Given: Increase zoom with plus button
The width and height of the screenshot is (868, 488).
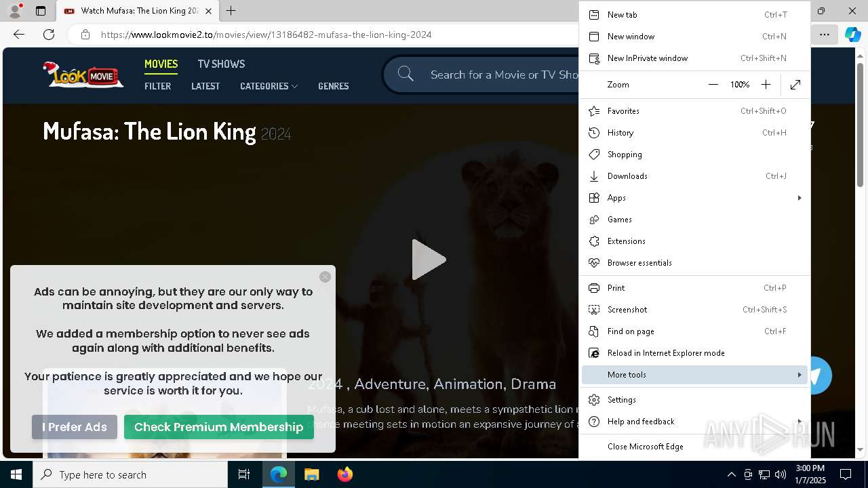Looking at the screenshot, I should click(766, 85).
